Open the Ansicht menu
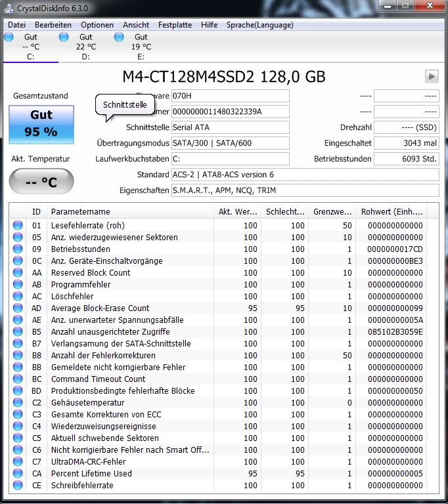This screenshot has height=504, width=448. [136, 25]
